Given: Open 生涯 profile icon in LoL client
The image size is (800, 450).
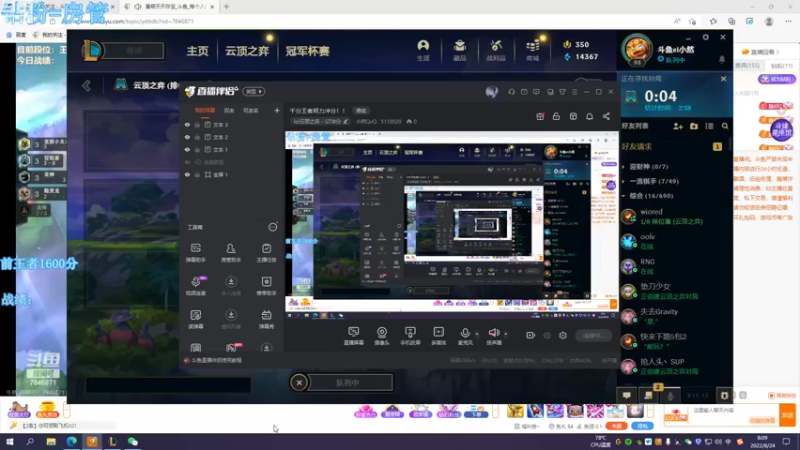Looking at the screenshot, I should click(423, 51).
